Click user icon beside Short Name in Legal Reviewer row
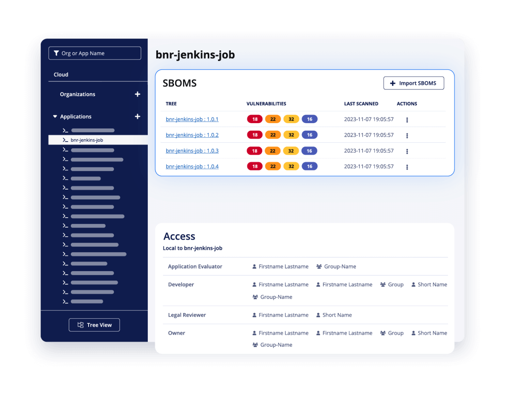The image size is (532, 401). click(318, 315)
